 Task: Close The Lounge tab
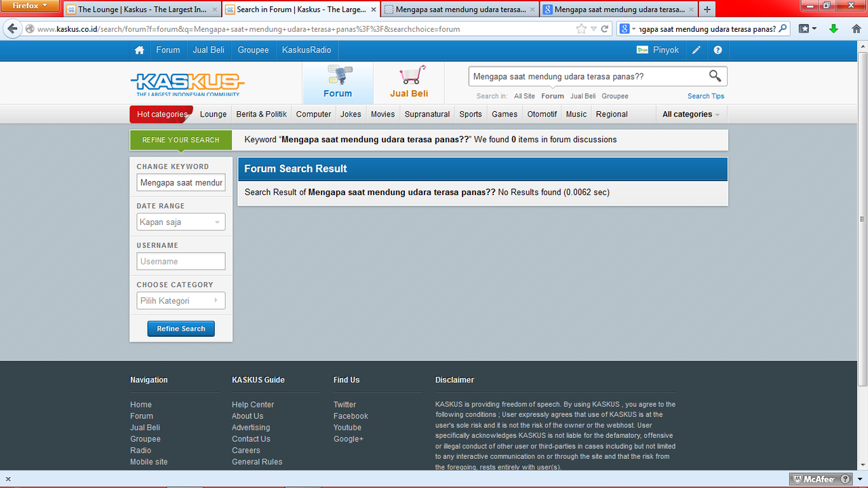[x=214, y=9]
